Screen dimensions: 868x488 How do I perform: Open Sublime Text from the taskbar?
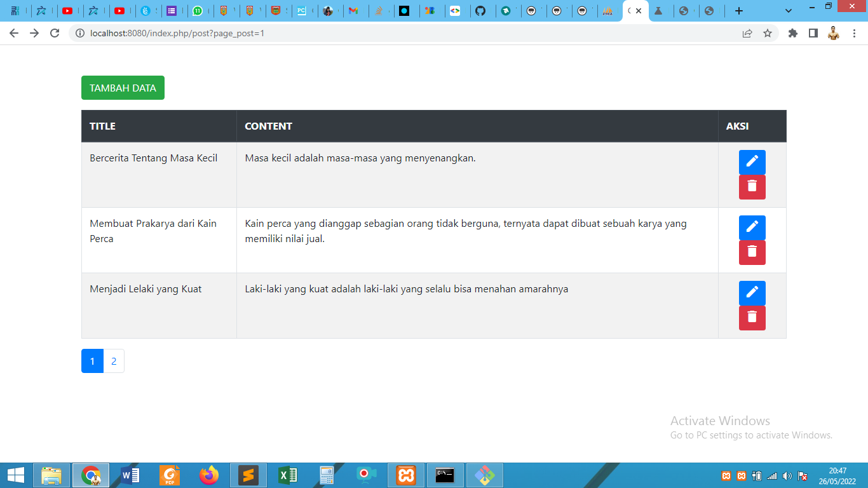click(x=248, y=475)
